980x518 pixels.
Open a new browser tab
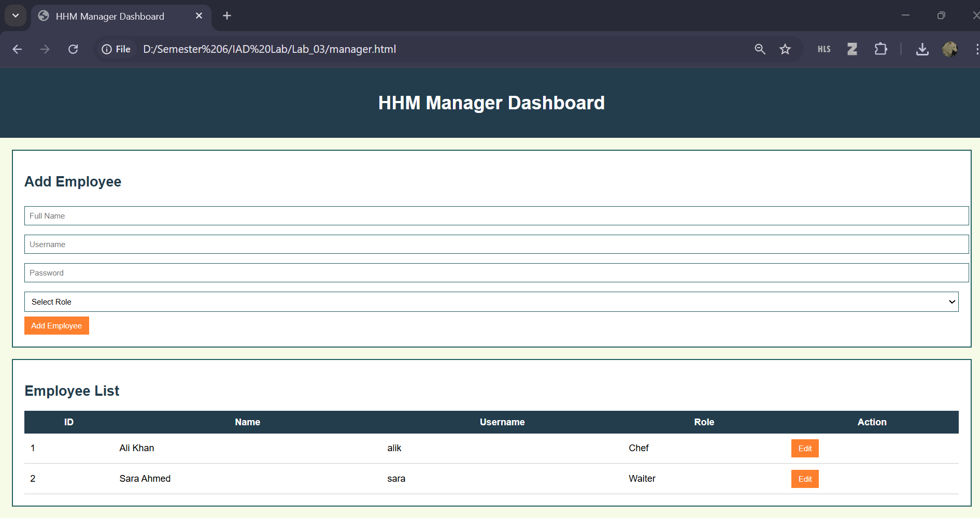[x=226, y=16]
